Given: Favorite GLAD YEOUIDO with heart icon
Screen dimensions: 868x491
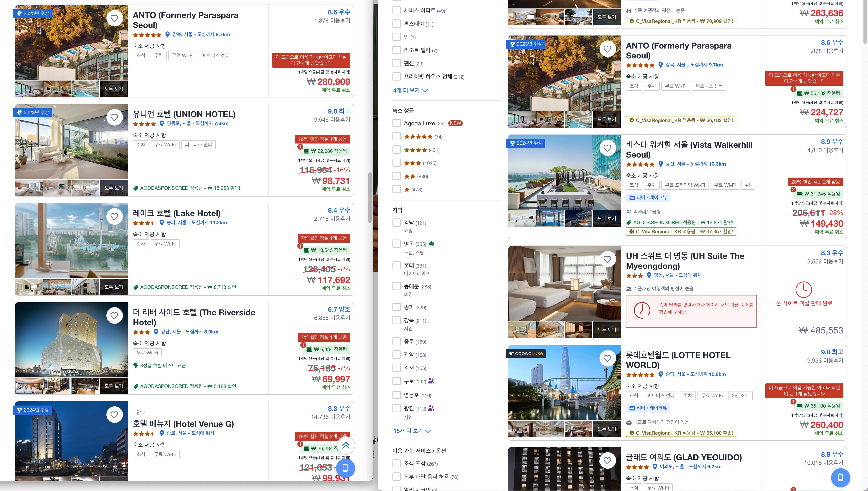Looking at the screenshot, I should tap(607, 460).
